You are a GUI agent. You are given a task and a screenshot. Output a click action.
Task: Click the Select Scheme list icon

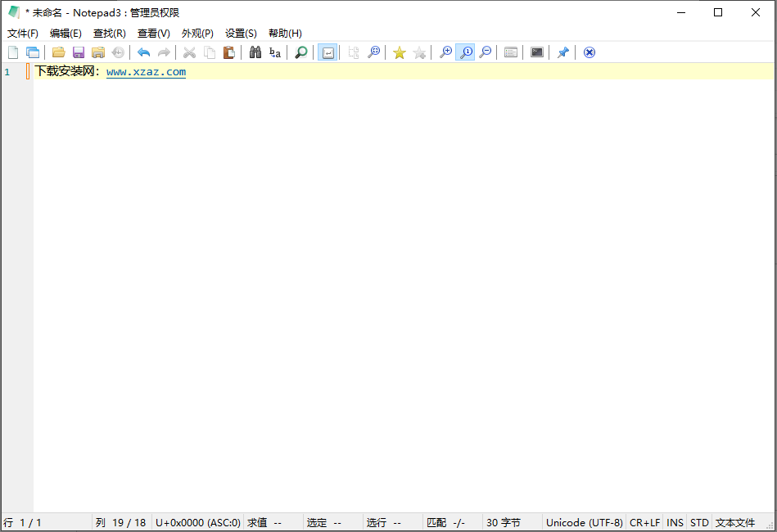pos(511,52)
